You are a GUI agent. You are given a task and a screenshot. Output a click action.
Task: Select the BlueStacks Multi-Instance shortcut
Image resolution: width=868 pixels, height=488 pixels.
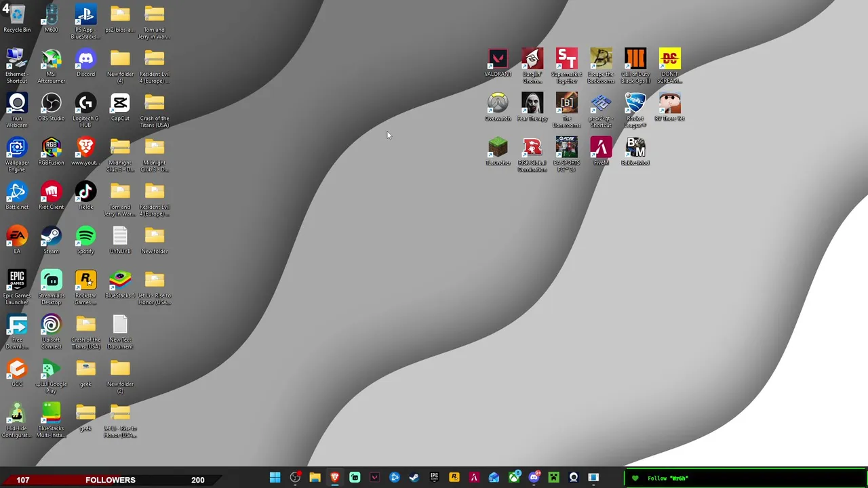51,420
